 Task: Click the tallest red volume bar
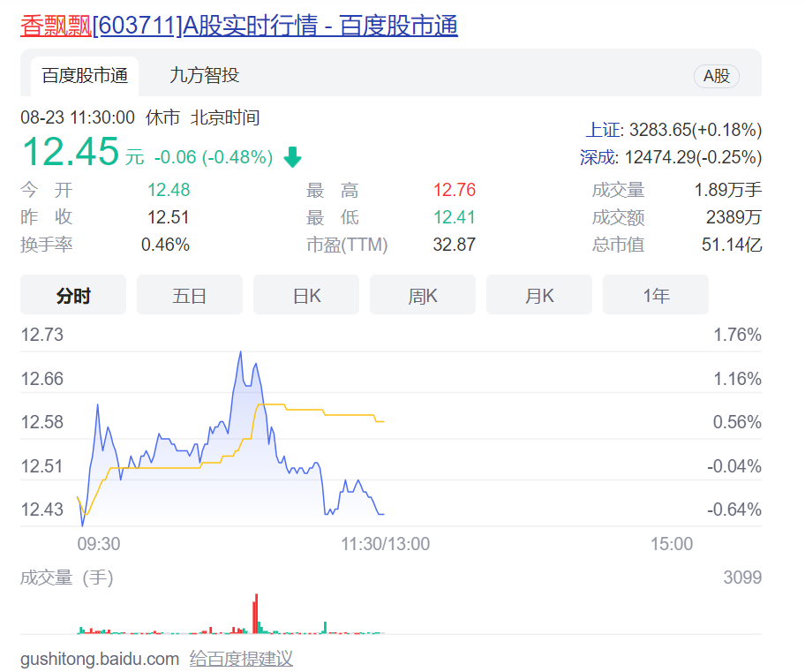click(x=256, y=614)
